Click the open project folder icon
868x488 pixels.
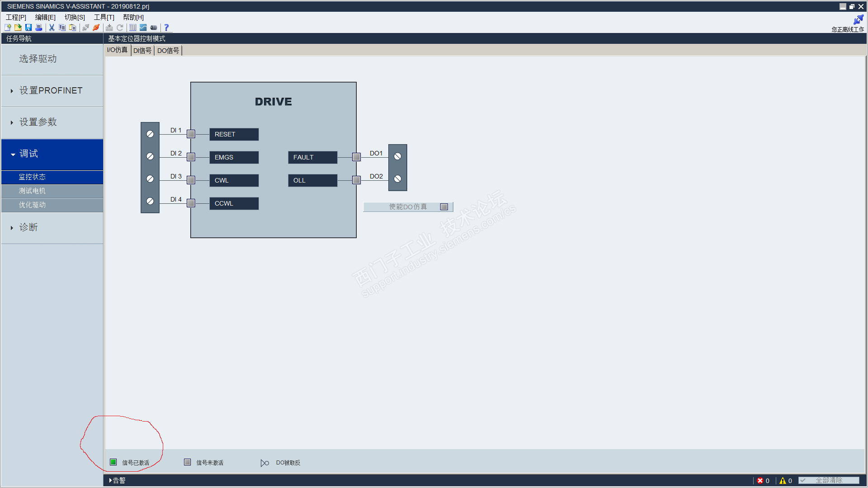coord(18,28)
